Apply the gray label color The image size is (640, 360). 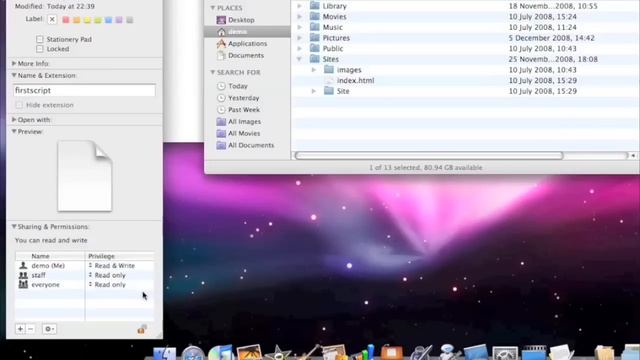click(x=129, y=20)
